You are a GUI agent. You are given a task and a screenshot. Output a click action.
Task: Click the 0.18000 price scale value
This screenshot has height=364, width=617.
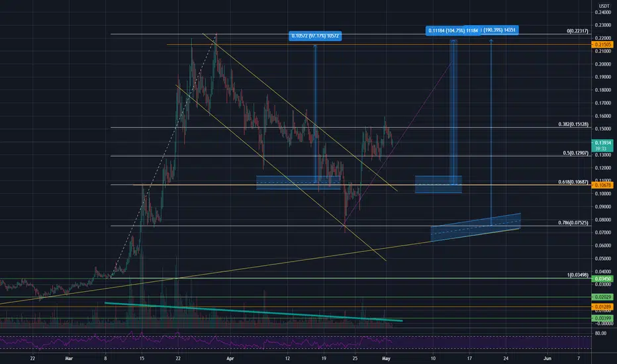[x=603, y=90]
